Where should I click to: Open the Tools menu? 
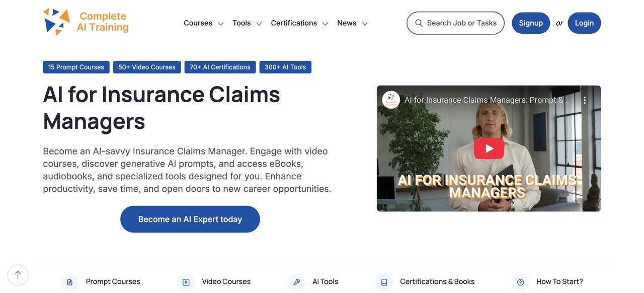[x=242, y=23]
